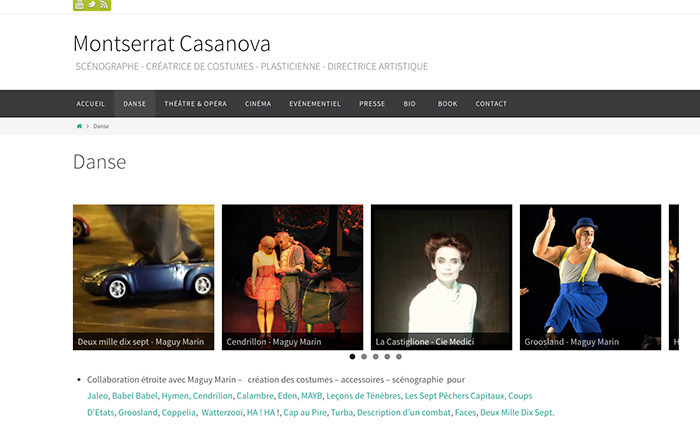
Task: Follow the Calambre link
Action: (255, 396)
